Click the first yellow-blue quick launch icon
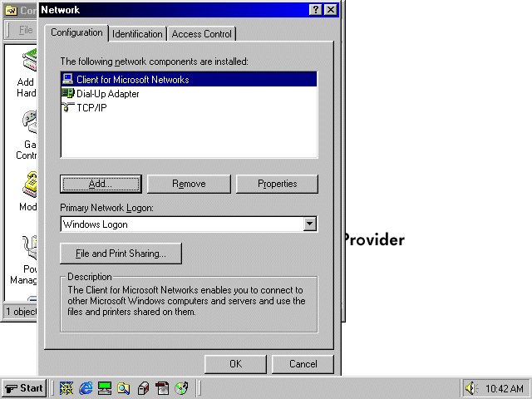532x399 pixels. click(66, 388)
